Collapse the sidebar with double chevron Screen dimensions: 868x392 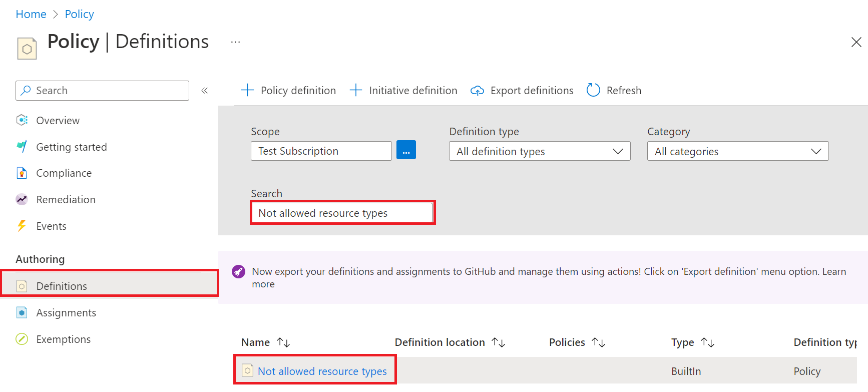(x=204, y=91)
